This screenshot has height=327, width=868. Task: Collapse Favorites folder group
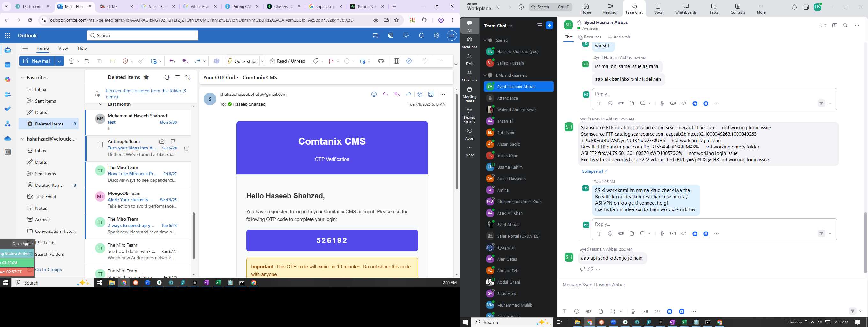coord(22,78)
